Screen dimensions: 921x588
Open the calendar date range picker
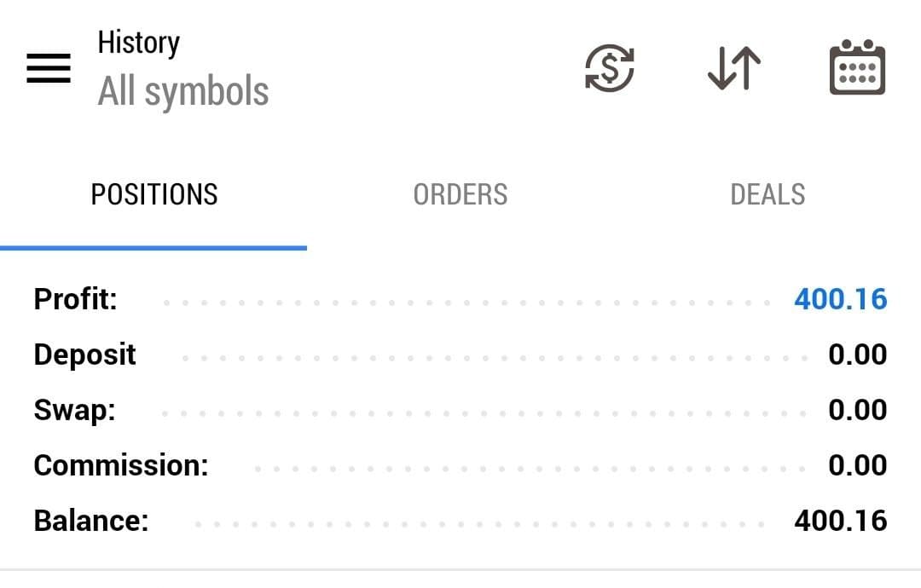click(857, 68)
